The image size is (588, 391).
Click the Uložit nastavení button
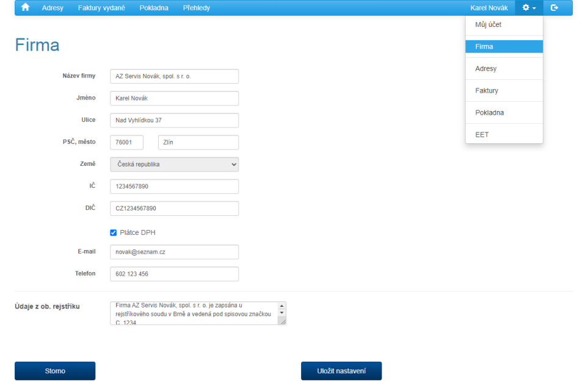click(341, 371)
